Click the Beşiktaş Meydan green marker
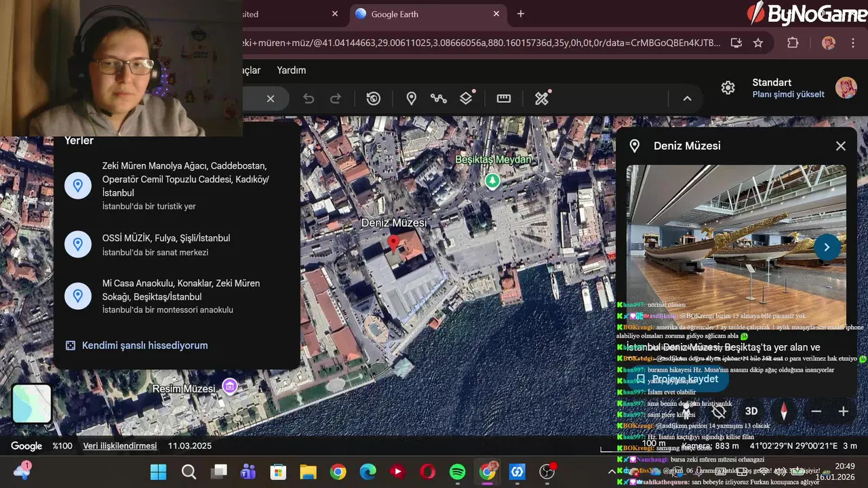This screenshot has width=868, height=488. (492, 180)
